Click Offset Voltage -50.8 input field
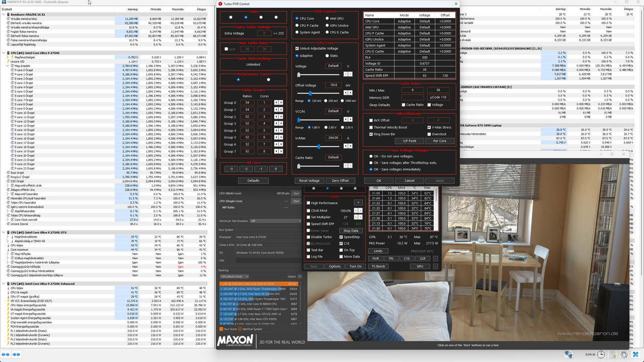Viewport: 644px width, 362px height. point(334,85)
